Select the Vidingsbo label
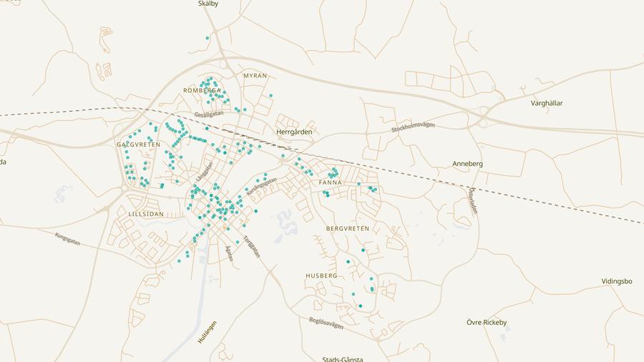Viewport: 644px width, 362px height. pyautogui.click(x=617, y=282)
